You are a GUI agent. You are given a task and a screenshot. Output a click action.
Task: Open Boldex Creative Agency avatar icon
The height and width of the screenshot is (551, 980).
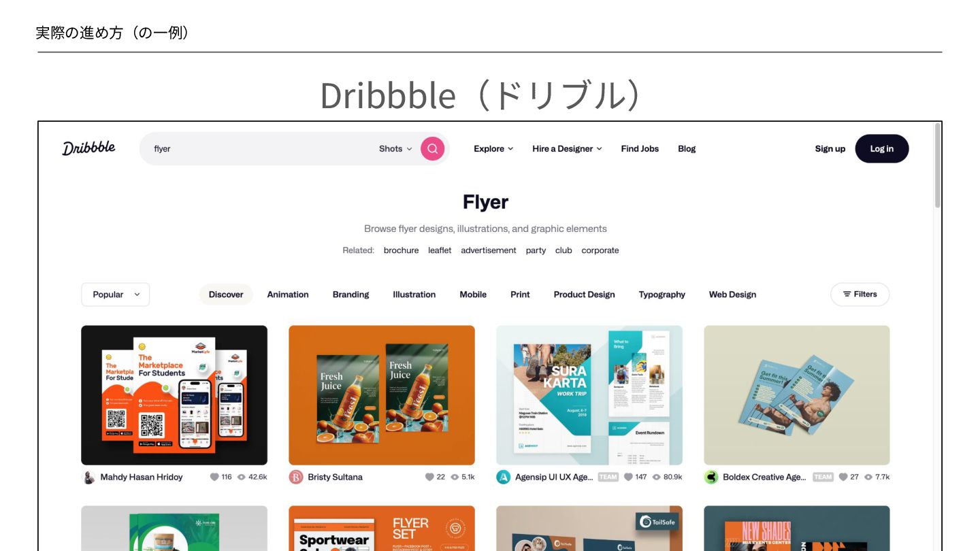[x=711, y=477]
